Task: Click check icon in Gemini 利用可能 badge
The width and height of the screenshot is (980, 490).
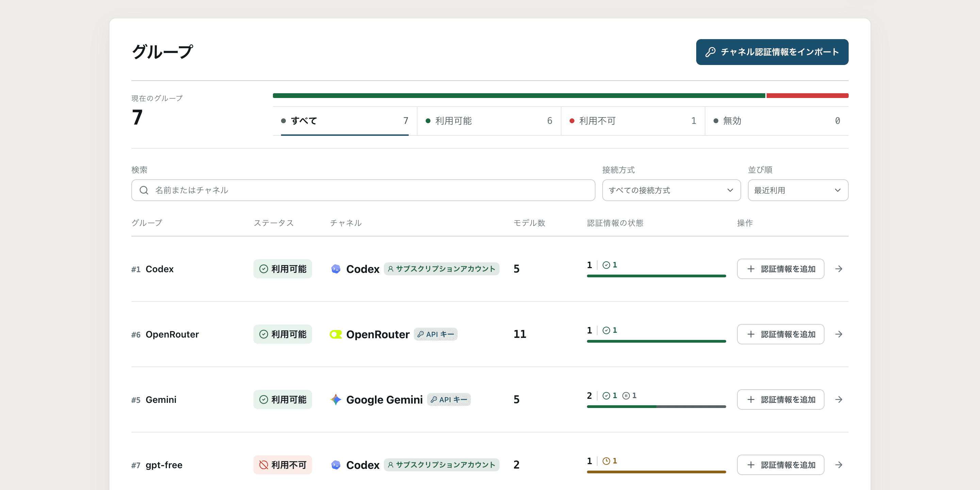Action: coord(264,399)
